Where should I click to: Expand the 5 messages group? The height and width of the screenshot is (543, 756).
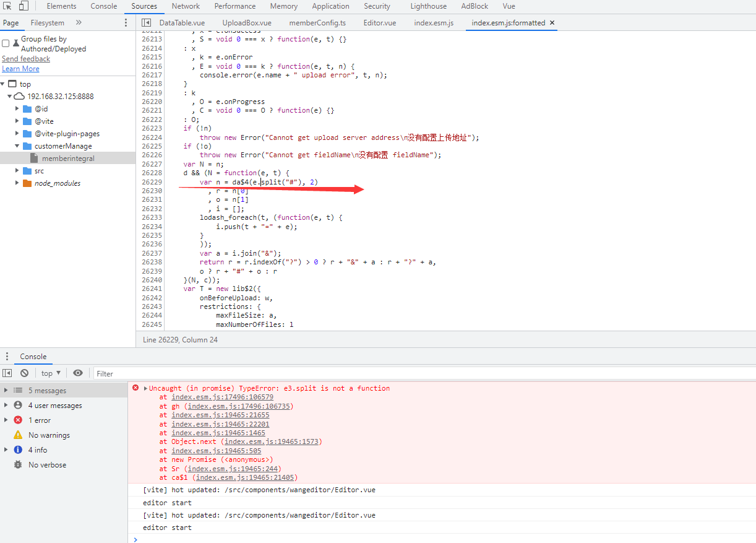pos(6,391)
